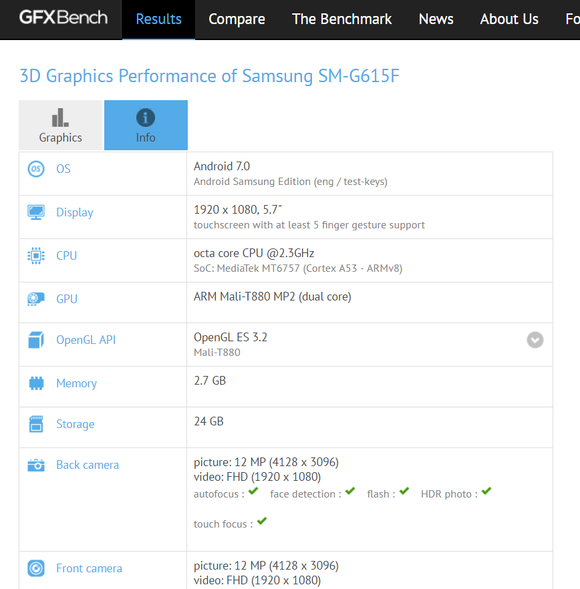Click the CPU chip icon

36,256
